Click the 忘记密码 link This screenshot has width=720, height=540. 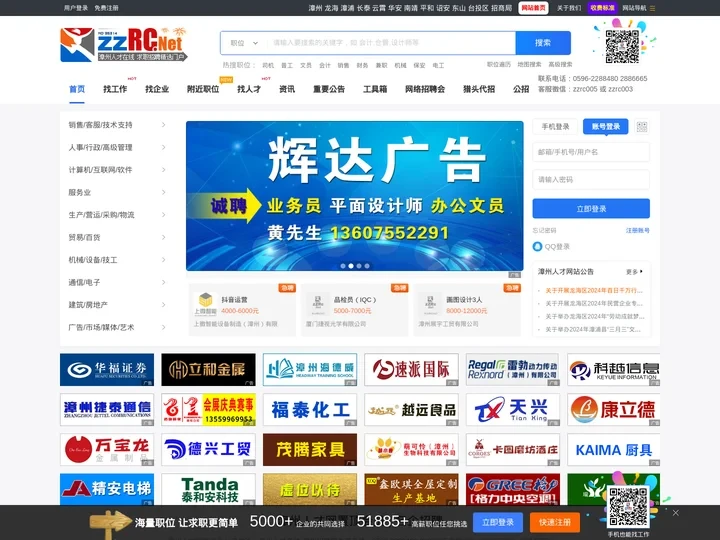coord(545,231)
